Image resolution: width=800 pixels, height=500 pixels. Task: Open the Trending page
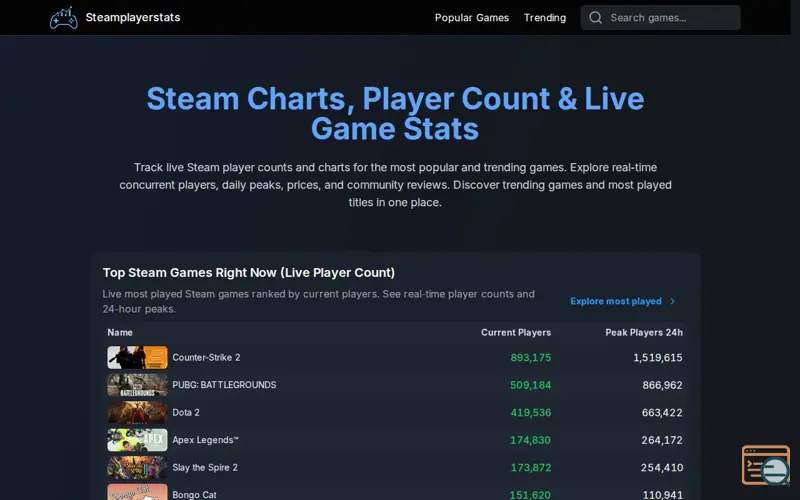[545, 18]
